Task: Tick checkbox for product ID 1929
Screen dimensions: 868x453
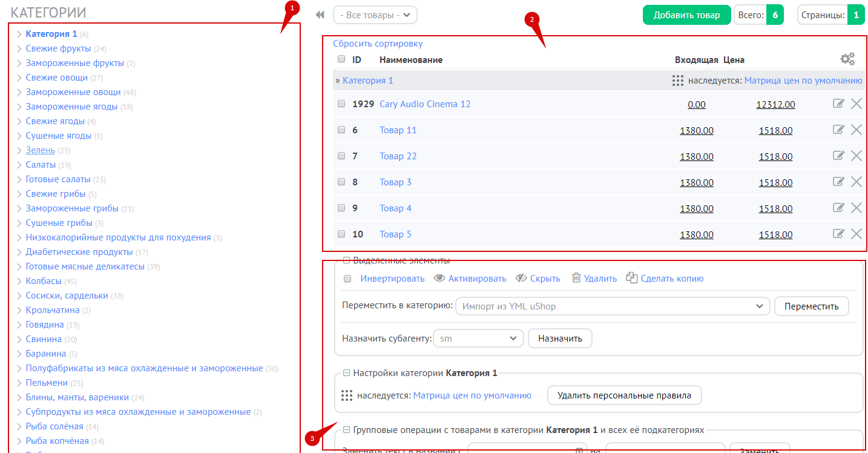Action: (x=341, y=104)
